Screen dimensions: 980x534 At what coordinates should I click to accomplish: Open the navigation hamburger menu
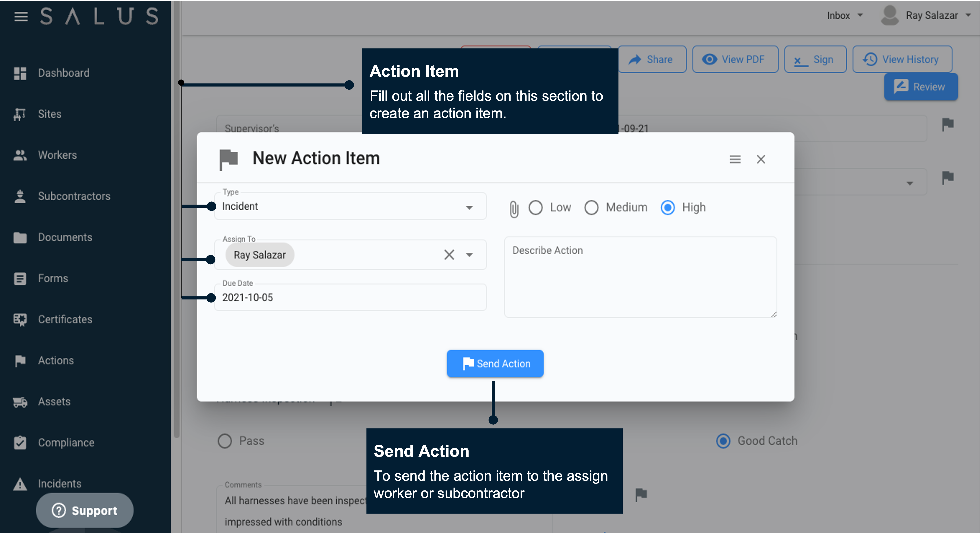pos(21,16)
